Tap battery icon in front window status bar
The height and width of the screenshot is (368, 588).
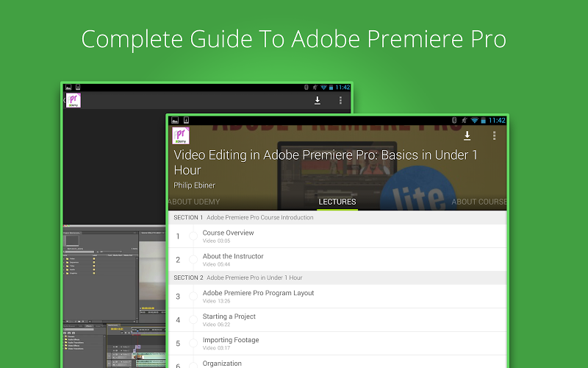(x=484, y=120)
